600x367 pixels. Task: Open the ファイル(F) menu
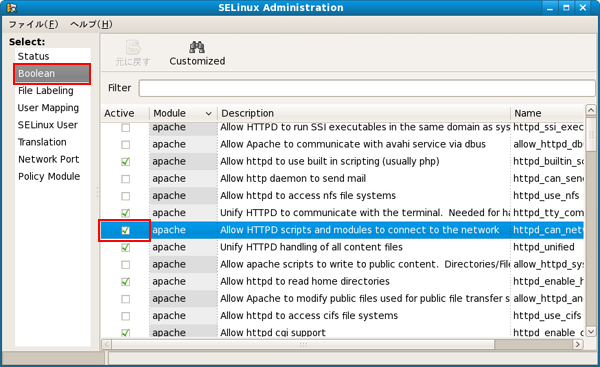33,24
